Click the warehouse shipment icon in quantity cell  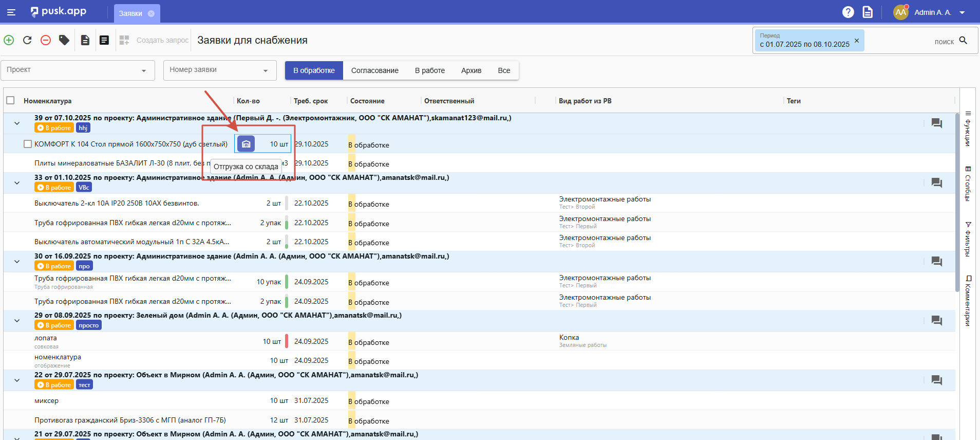pos(246,144)
